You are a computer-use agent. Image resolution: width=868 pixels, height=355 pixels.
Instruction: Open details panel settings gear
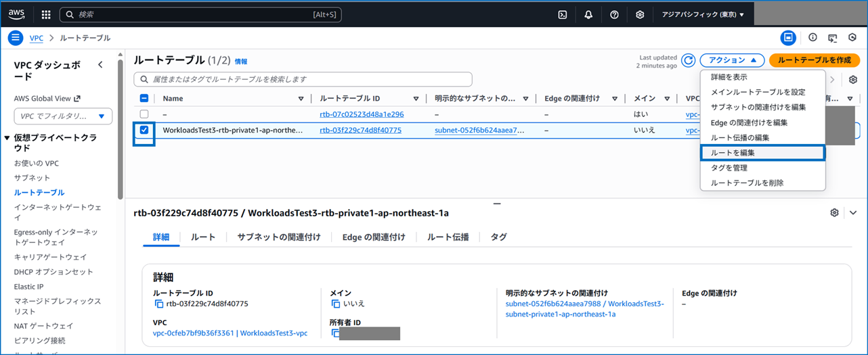click(x=834, y=212)
